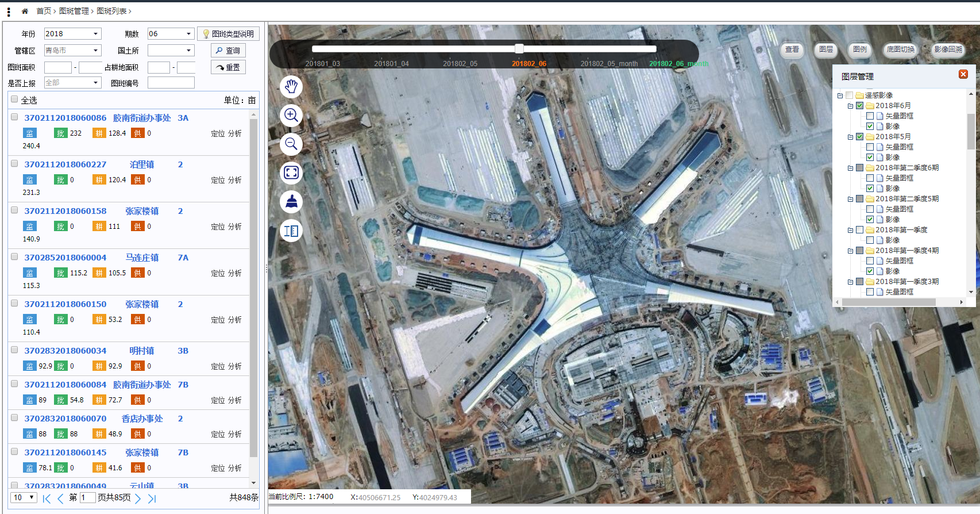Toggle 2018年第二季度6期 checkbox
Image resolution: width=980 pixels, height=514 pixels.
(x=860, y=168)
